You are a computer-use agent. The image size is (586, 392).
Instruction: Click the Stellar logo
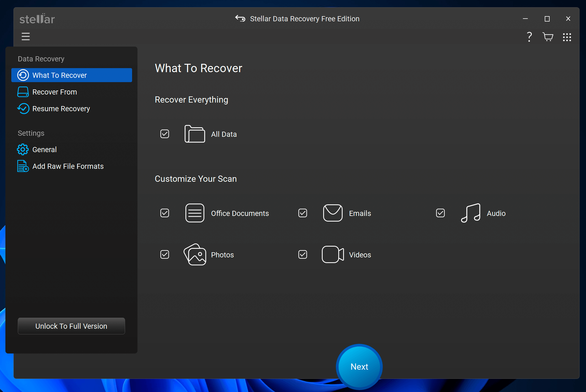[x=37, y=19]
